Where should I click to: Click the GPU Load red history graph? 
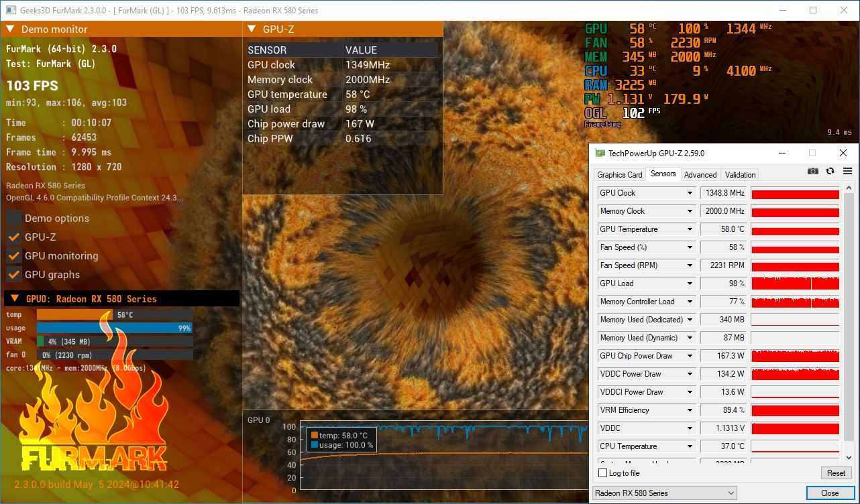795,283
